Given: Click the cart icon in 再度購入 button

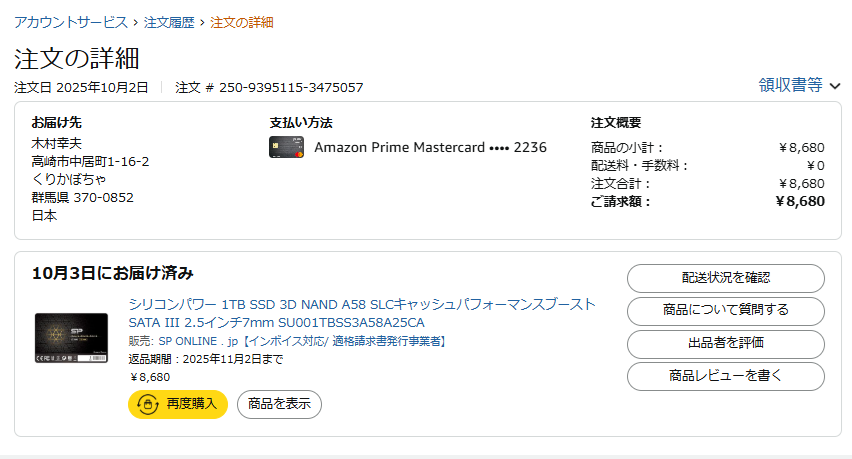Looking at the screenshot, I should (148, 405).
